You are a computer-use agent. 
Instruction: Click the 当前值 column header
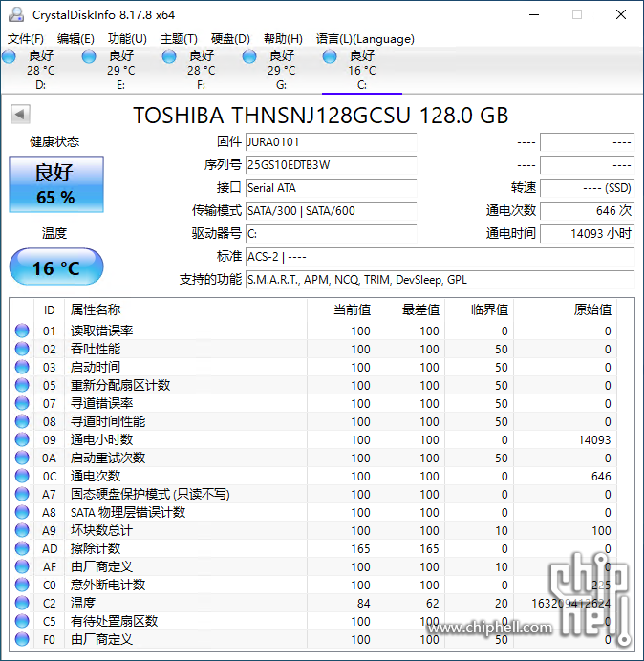(342, 309)
